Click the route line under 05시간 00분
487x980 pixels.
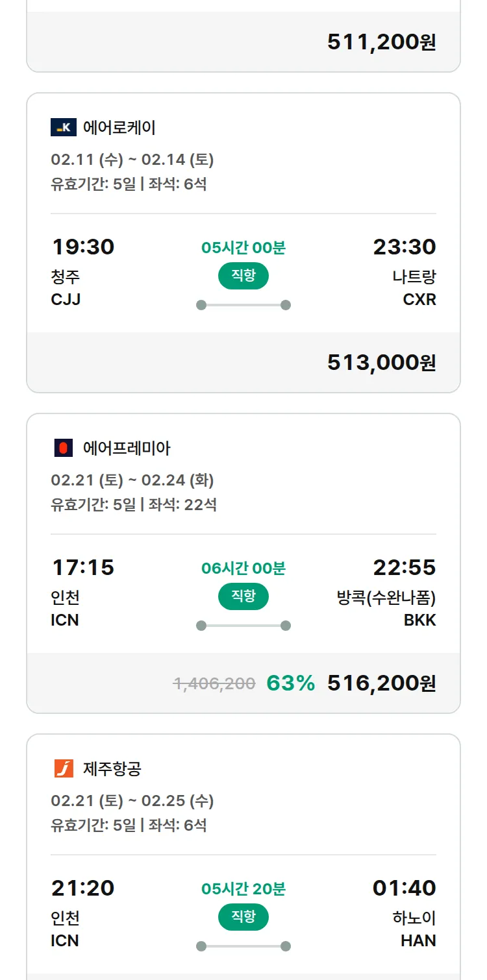point(243,305)
